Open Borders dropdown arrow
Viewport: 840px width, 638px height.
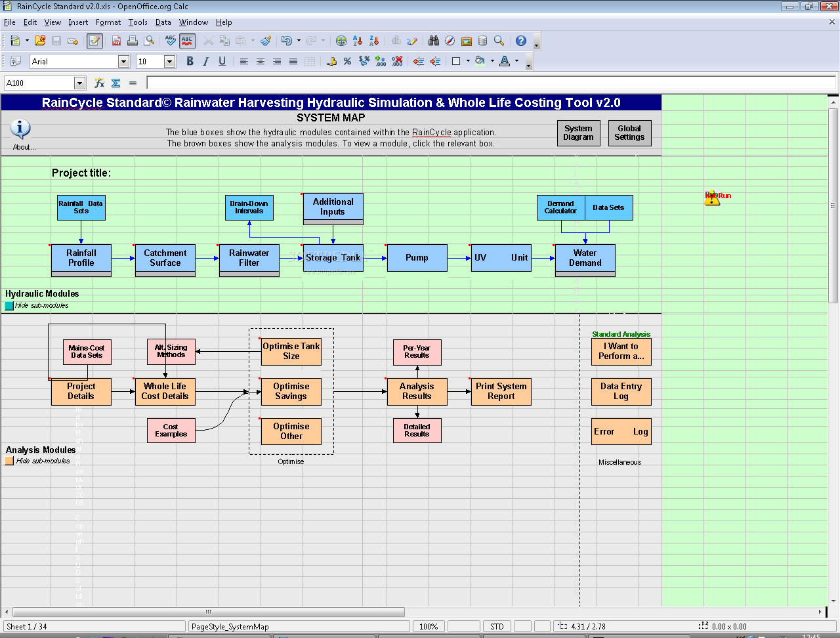[x=468, y=61]
